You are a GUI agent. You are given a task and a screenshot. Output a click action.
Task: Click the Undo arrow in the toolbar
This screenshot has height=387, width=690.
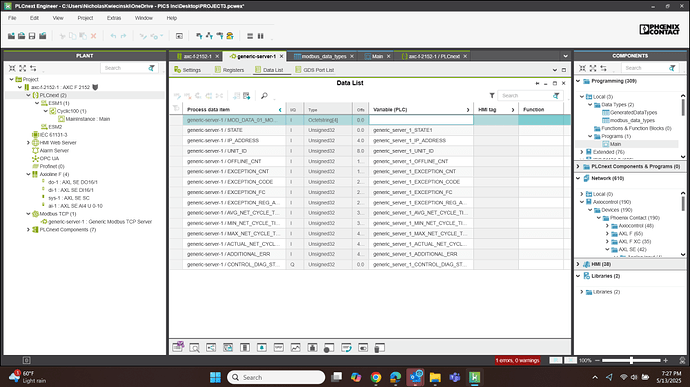(113, 36)
